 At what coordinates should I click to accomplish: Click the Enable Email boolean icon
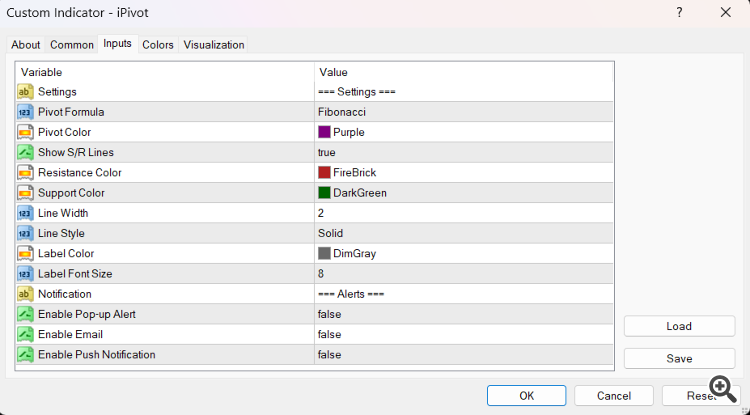[26, 334]
